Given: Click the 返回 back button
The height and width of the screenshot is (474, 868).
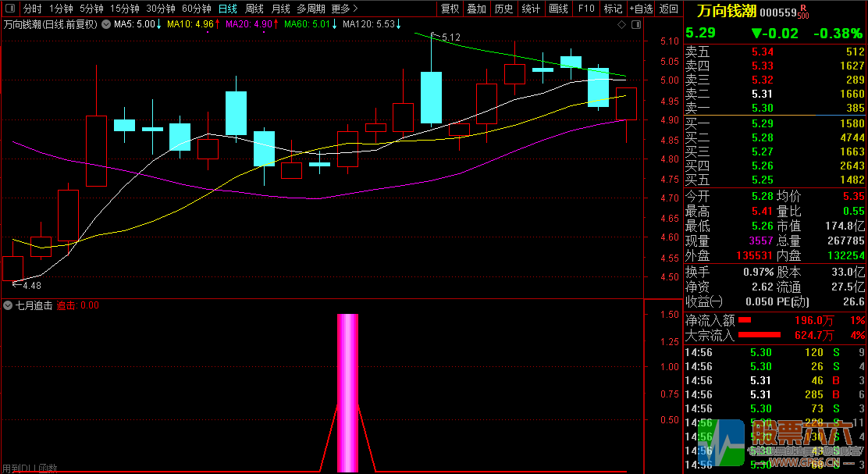Looking at the screenshot, I should (x=669, y=9).
